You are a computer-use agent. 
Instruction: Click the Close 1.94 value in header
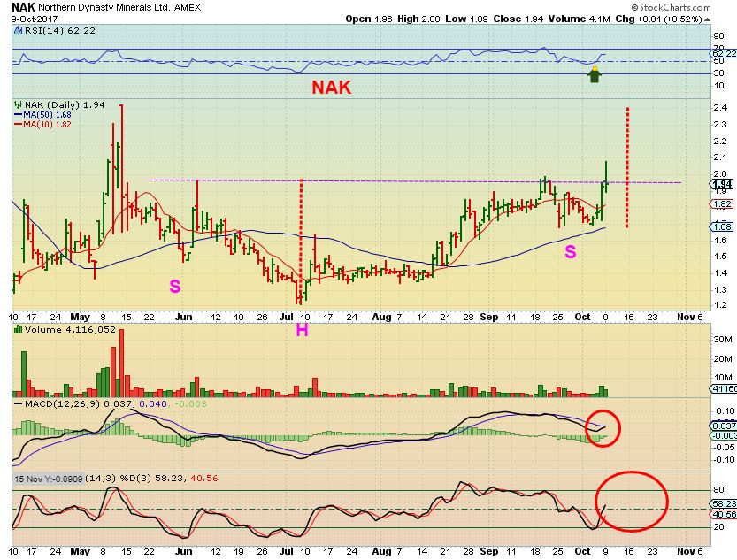pos(518,19)
